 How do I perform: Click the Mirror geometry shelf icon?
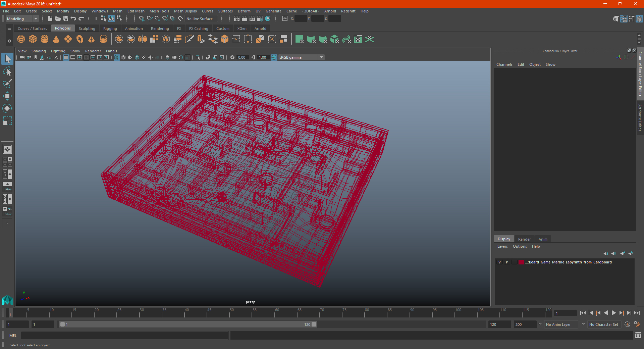click(143, 39)
